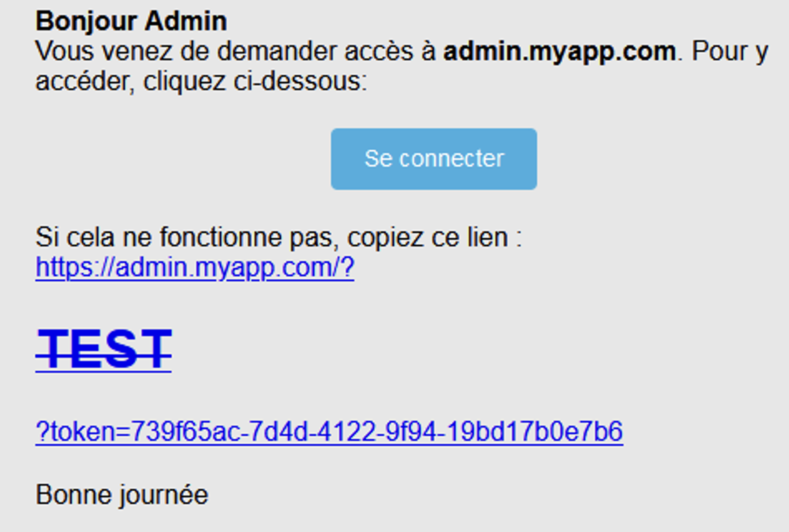789x532 pixels.
Task: Click the strikethrough TEST link
Action: [103, 349]
